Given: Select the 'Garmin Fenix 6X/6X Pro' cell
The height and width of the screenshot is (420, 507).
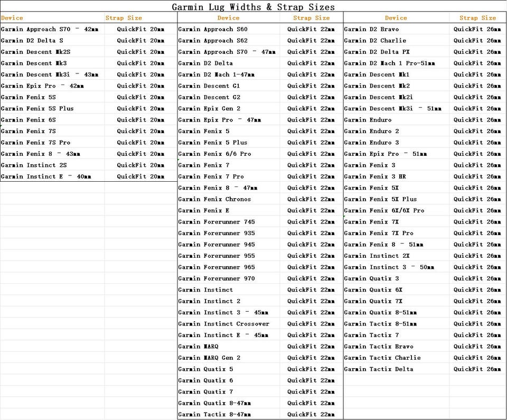Looking at the screenshot, I should (x=396, y=210).
